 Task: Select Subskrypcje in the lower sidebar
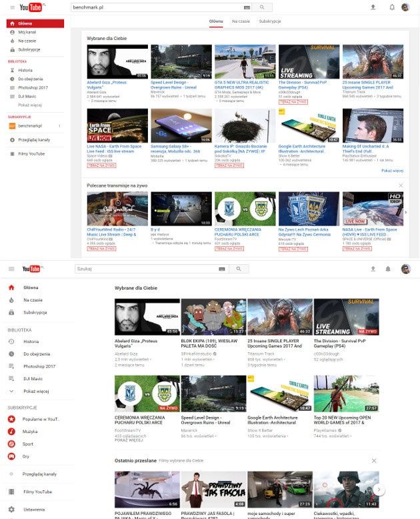[35, 312]
